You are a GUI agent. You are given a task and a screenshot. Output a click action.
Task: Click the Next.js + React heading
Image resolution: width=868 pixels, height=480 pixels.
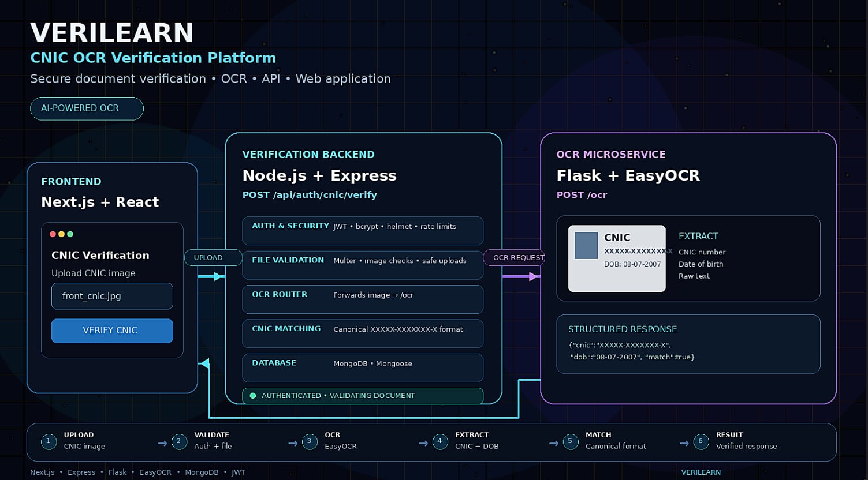pyautogui.click(x=100, y=202)
